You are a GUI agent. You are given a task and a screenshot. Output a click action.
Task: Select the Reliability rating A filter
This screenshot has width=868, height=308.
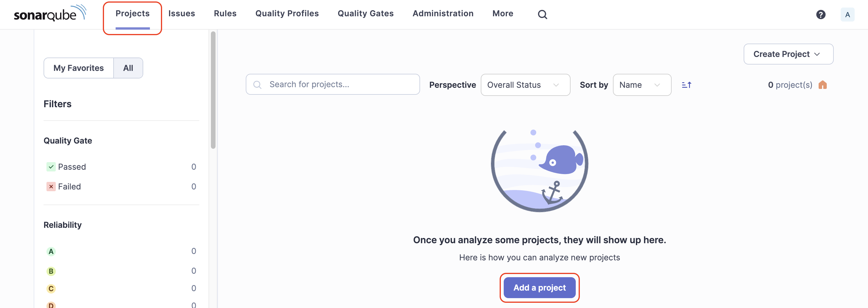51,251
